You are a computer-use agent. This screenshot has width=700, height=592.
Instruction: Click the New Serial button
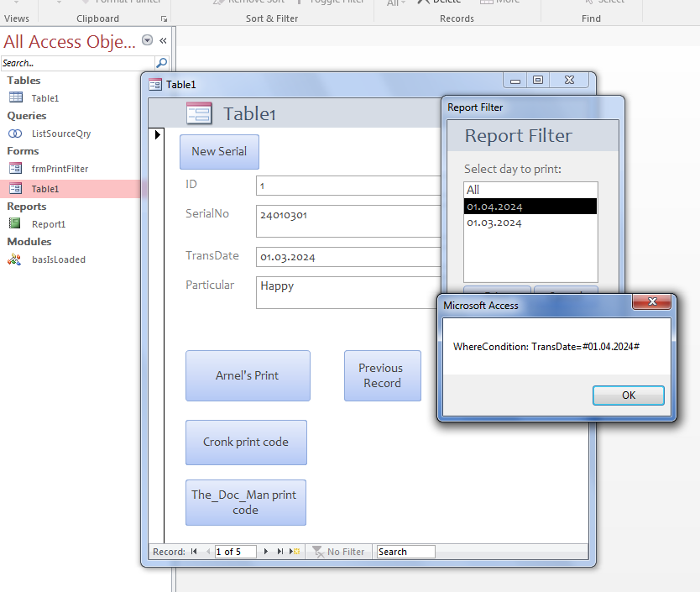219,152
